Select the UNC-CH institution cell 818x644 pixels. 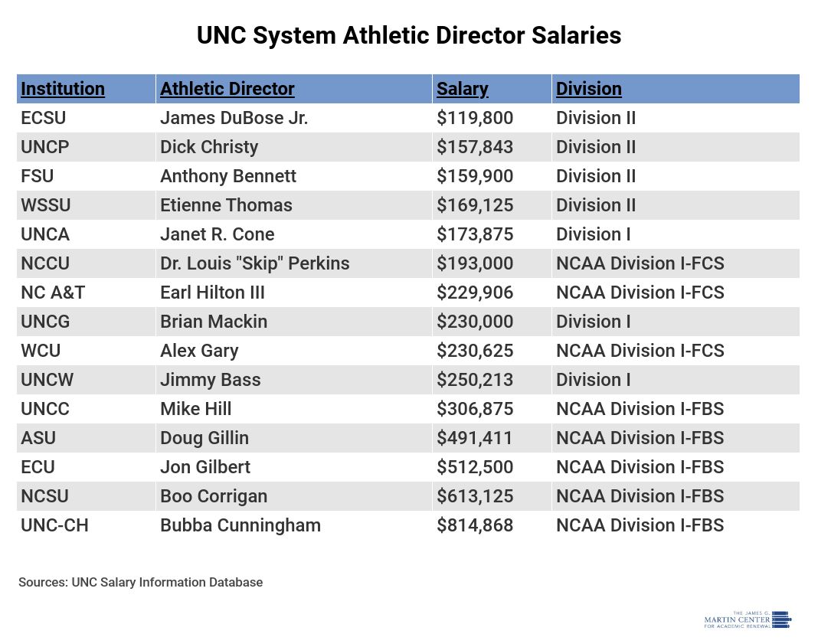coord(54,525)
